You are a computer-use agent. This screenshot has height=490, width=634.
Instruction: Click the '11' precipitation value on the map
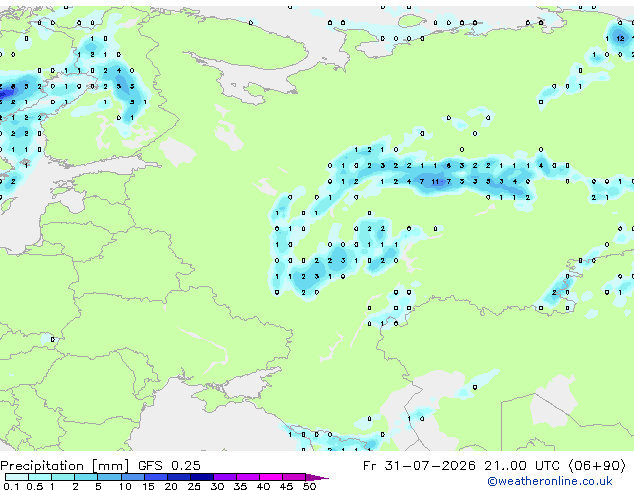click(435, 182)
